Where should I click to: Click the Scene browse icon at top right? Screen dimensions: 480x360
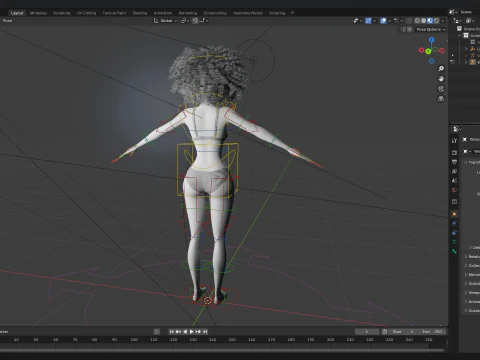452,12
